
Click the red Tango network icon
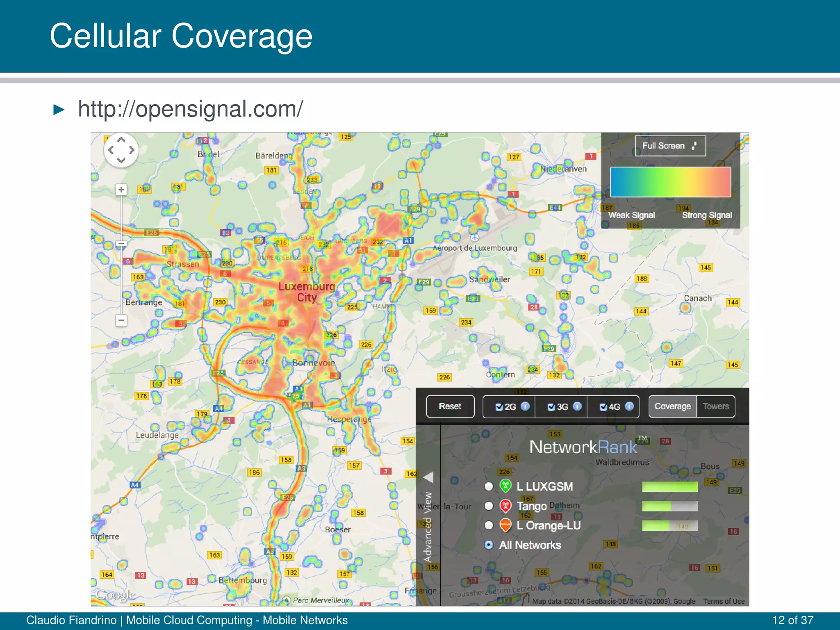click(x=506, y=506)
